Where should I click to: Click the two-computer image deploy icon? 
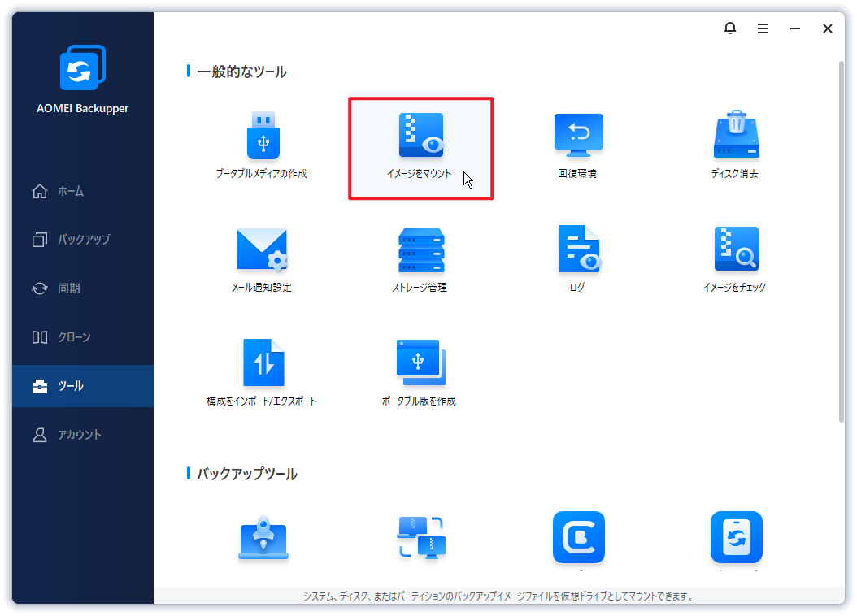point(421,538)
